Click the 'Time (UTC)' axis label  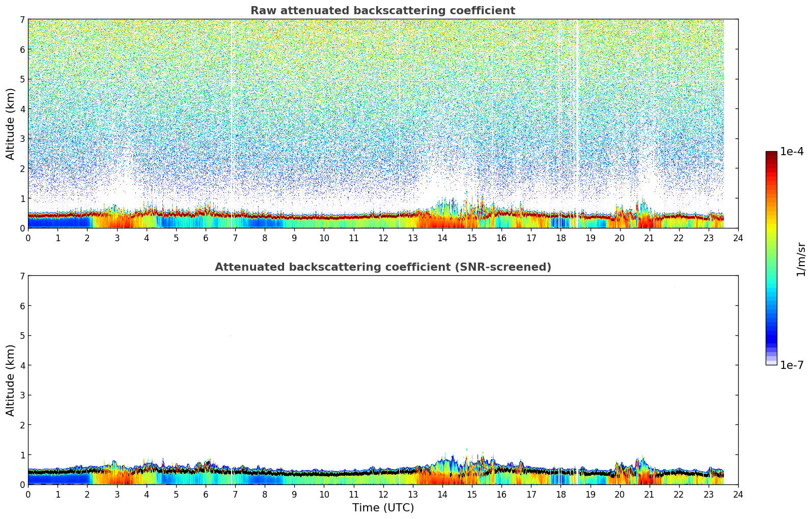tap(383, 508)
